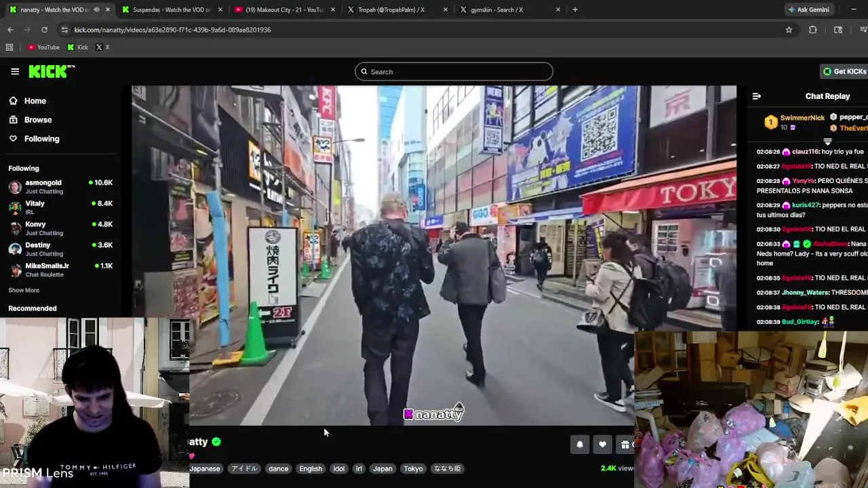
Task: Collapse the Chat Replay panel
Action: point(756,96)
